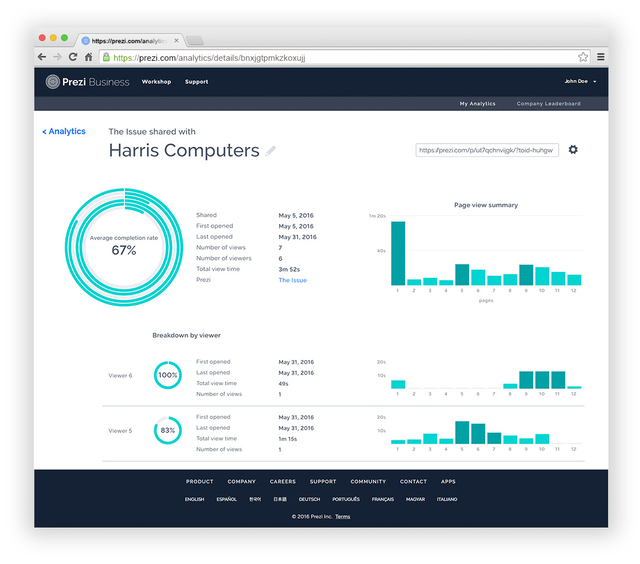
Task: Click Viewer 6 page 10 bar
Action: click(542, 380)
